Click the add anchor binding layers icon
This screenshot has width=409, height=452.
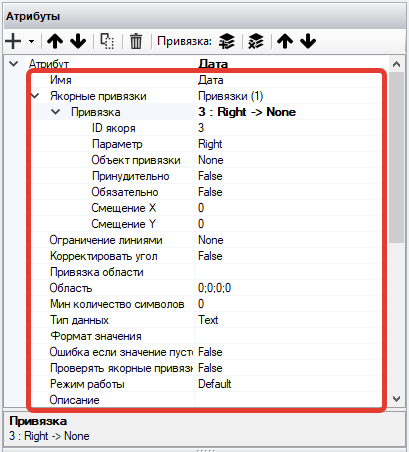point(227,41)
